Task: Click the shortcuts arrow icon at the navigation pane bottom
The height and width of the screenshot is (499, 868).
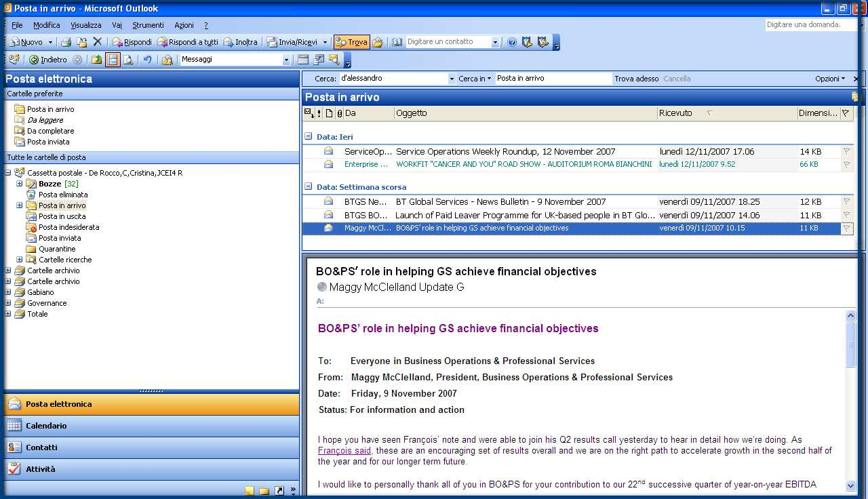Action: [279, 491]
